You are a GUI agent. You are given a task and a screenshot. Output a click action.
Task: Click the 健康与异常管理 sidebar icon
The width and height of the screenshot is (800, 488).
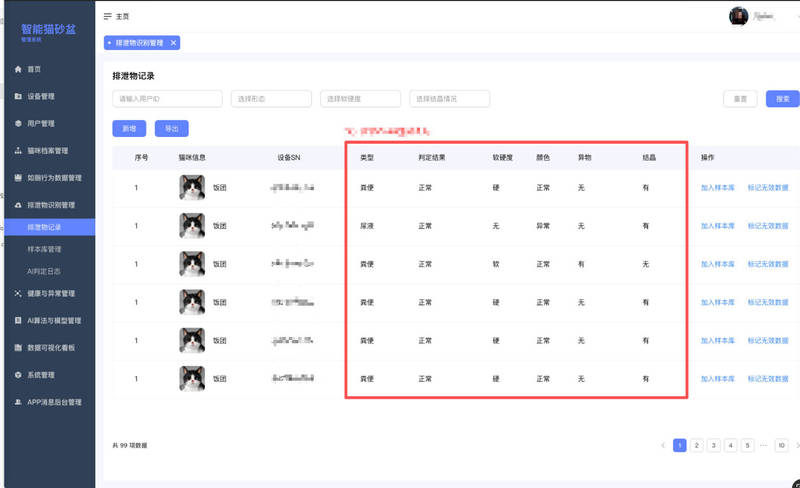(x=18, y=293)
